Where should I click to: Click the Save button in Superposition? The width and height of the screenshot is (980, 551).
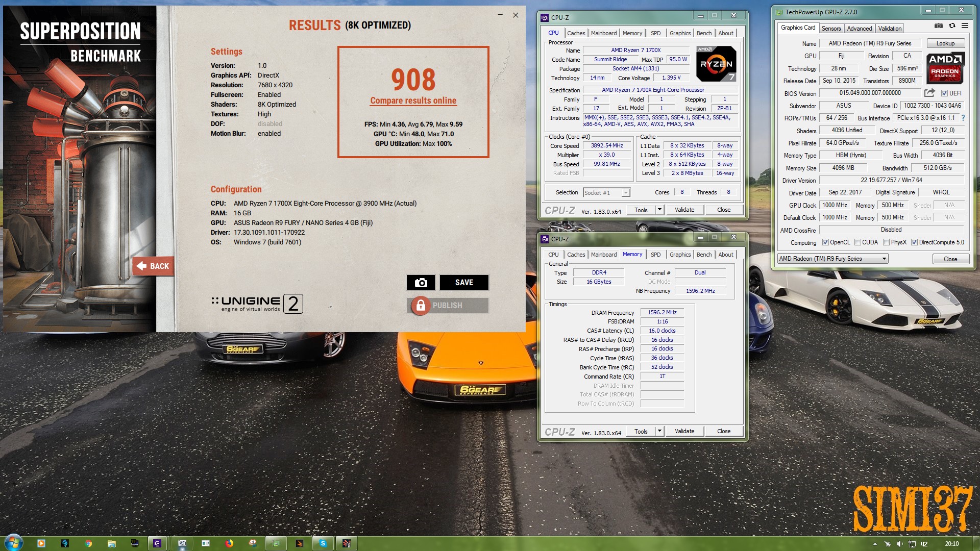[x=464, y=282]
